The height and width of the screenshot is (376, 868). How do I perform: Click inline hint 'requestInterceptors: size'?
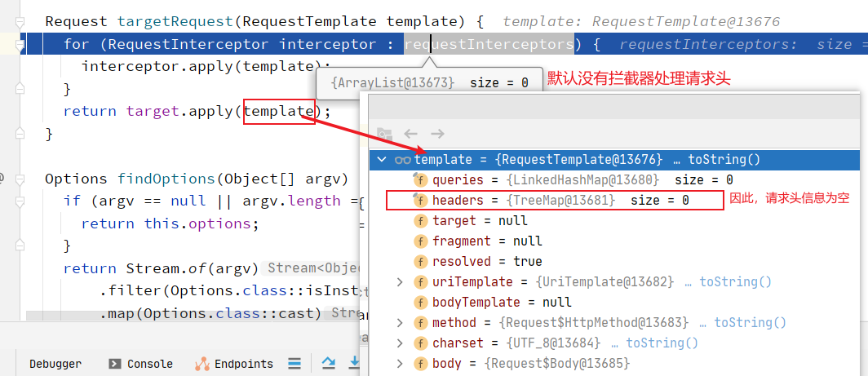[x=743, y=44]
